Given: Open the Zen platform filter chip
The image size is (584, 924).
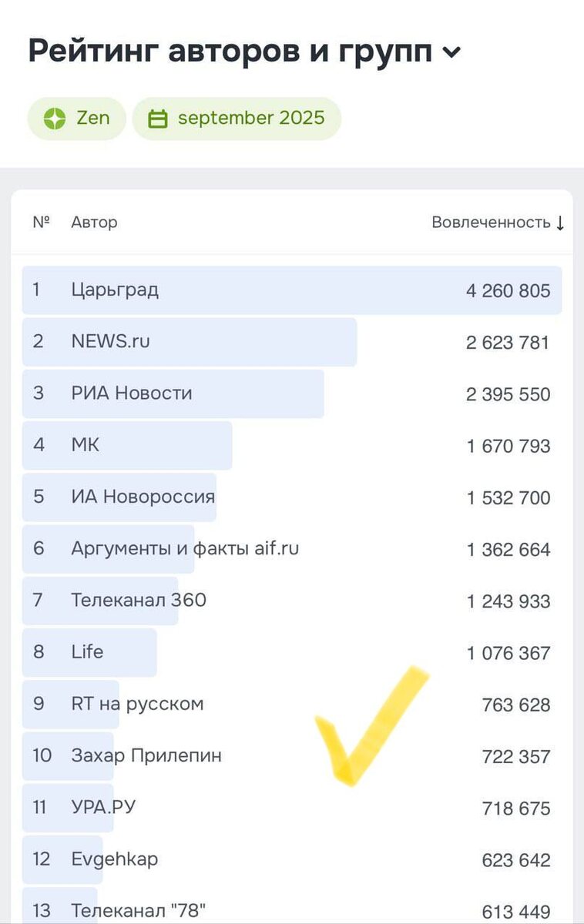Looking at the screenshot, I should [x=77, y=119].
